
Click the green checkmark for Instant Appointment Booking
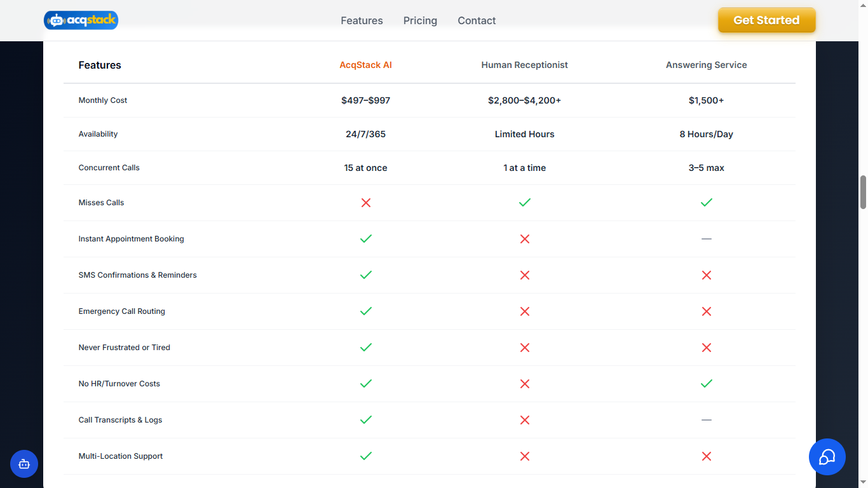coord(365,239)
